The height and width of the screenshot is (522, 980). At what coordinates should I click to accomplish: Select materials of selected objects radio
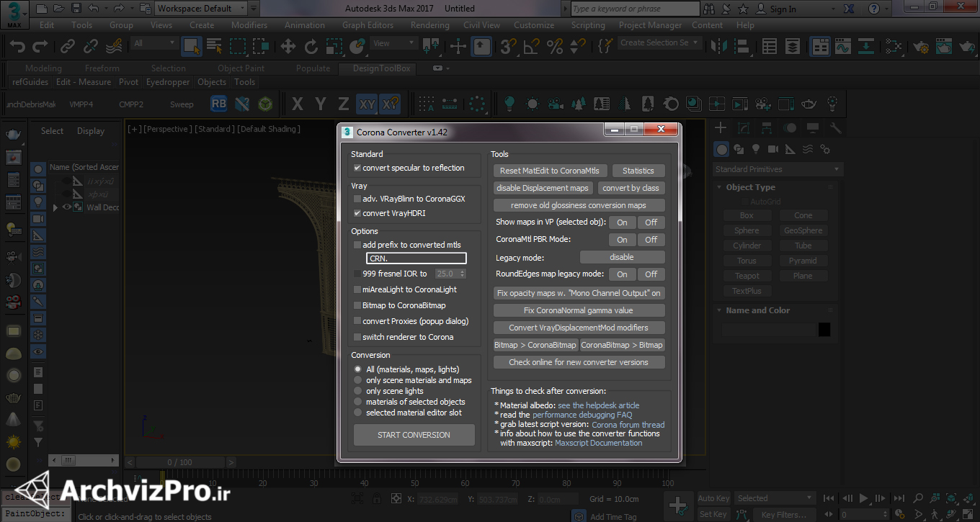tap(358, 402)
